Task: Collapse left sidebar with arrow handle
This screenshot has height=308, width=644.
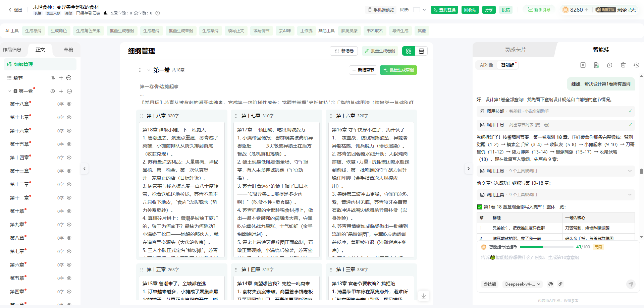Action: click(85, 169)
